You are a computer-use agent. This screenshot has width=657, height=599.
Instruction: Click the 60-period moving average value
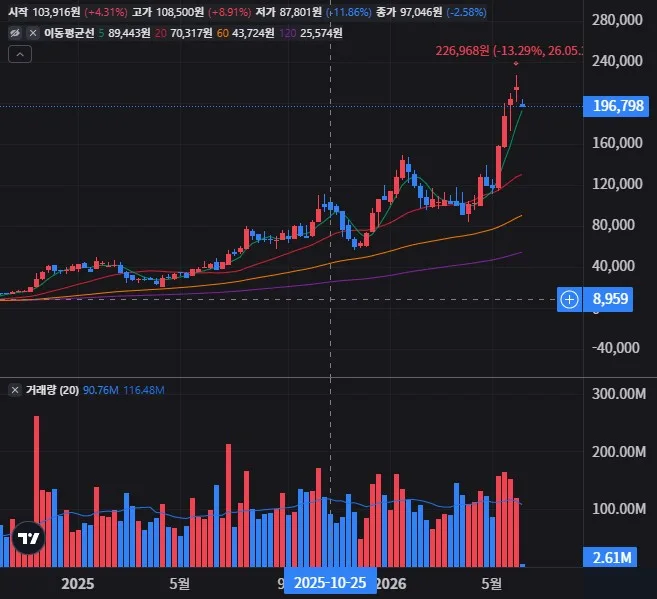coord(253,33)
